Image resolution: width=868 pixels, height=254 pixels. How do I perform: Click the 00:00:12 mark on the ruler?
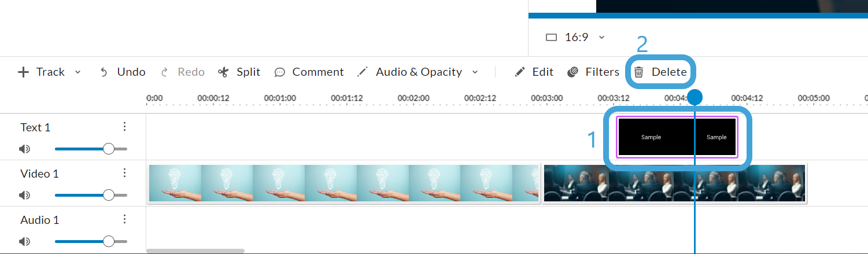point(213,98)
